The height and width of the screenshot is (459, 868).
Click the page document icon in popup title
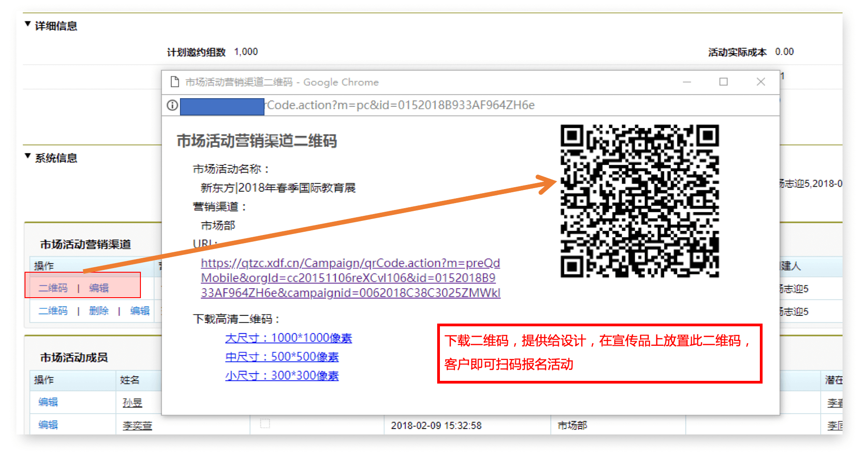pos(175,82)
